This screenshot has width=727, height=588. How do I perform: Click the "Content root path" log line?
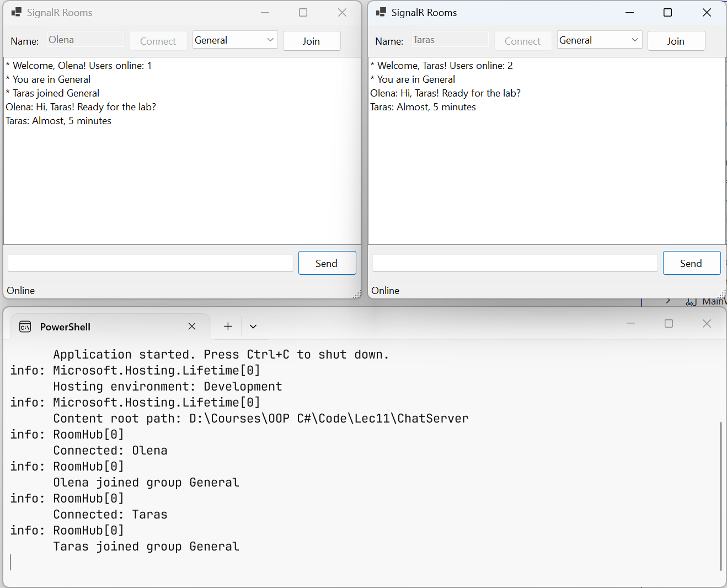click(261, 419)
